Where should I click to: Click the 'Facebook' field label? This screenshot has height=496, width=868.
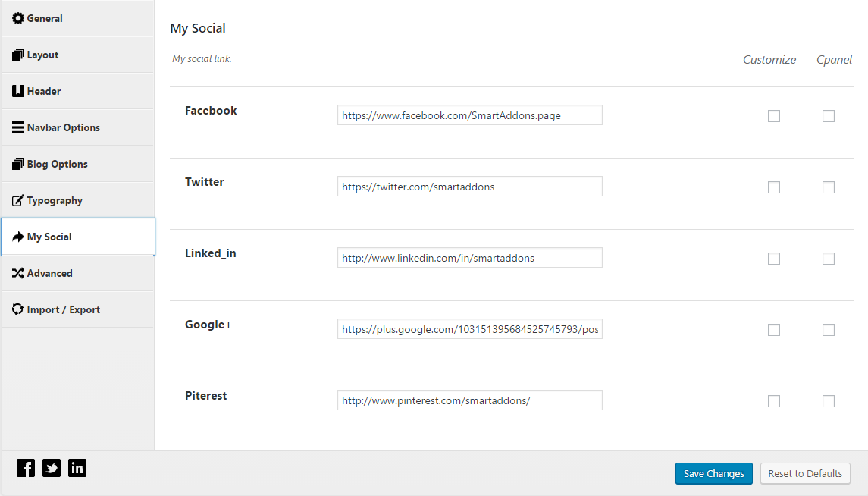[210, 111]
